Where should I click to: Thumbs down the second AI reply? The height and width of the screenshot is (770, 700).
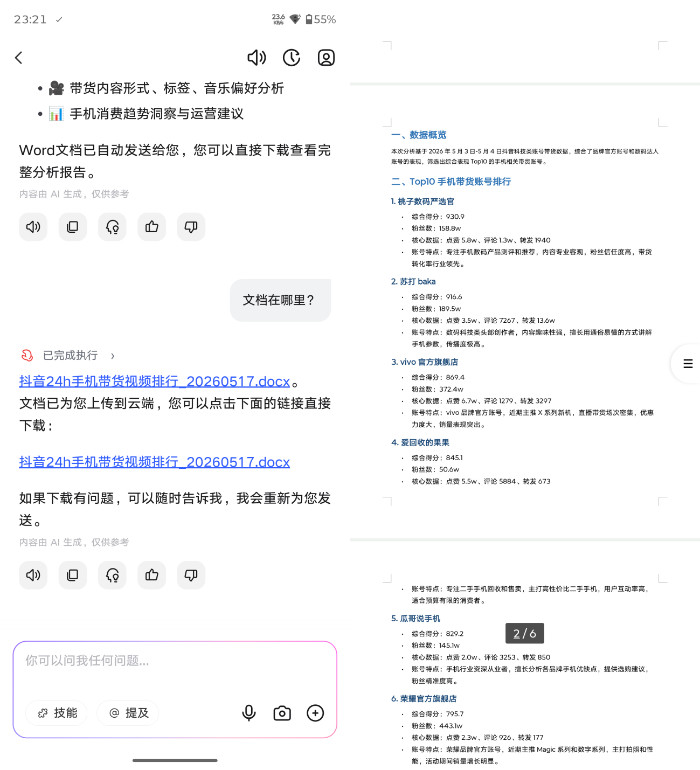(x=191, y=575)
